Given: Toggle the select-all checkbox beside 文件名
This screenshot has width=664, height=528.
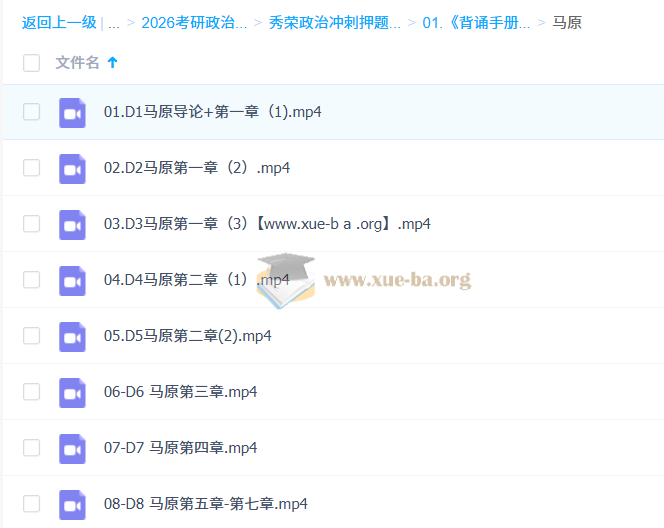Looking at the screenshot, I should click(31, 63).
